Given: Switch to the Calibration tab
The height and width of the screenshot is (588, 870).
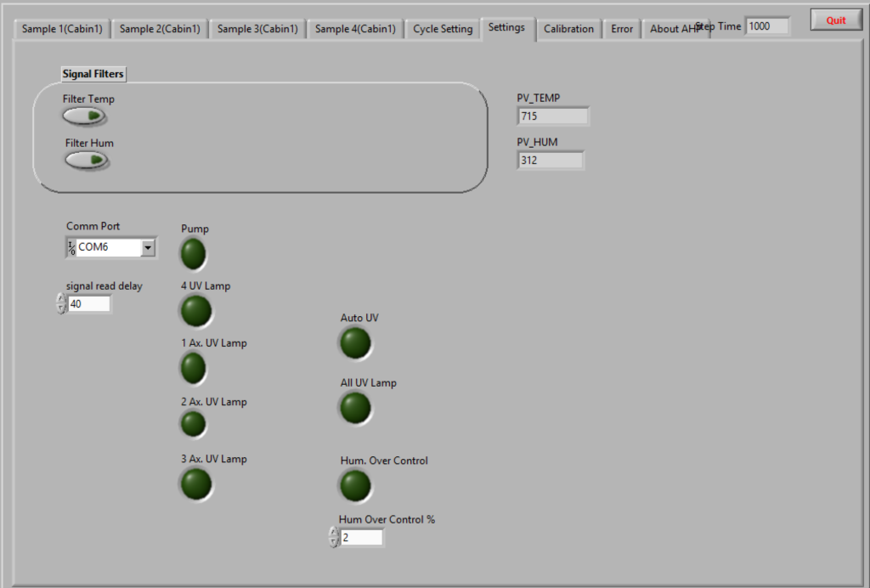Looking at the screenshot, I should (568, 29).
